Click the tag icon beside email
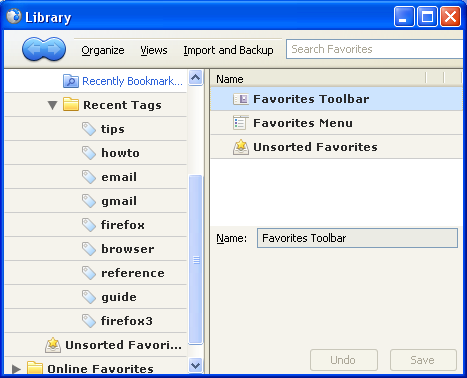Screen dimensions: 467x378 click(x=89, y=177)
